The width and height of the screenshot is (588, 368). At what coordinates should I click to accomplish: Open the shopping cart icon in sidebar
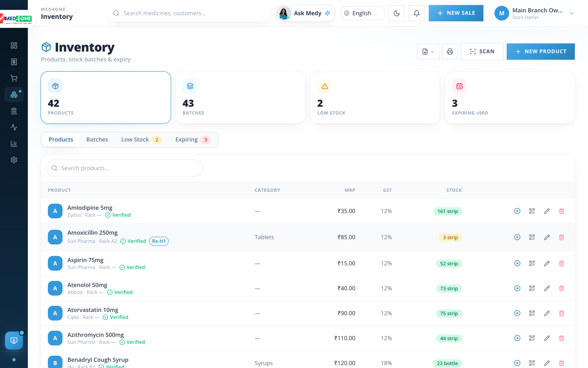[14, 78]
